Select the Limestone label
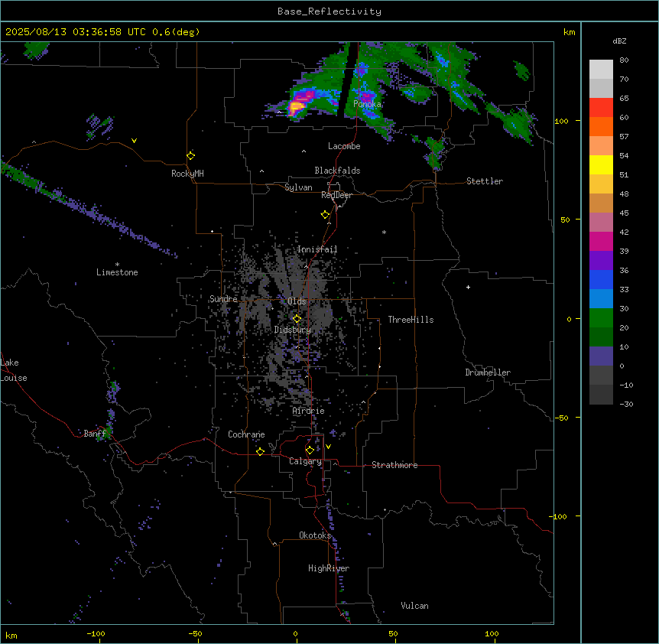659x644 pixels. coord(117,272)
